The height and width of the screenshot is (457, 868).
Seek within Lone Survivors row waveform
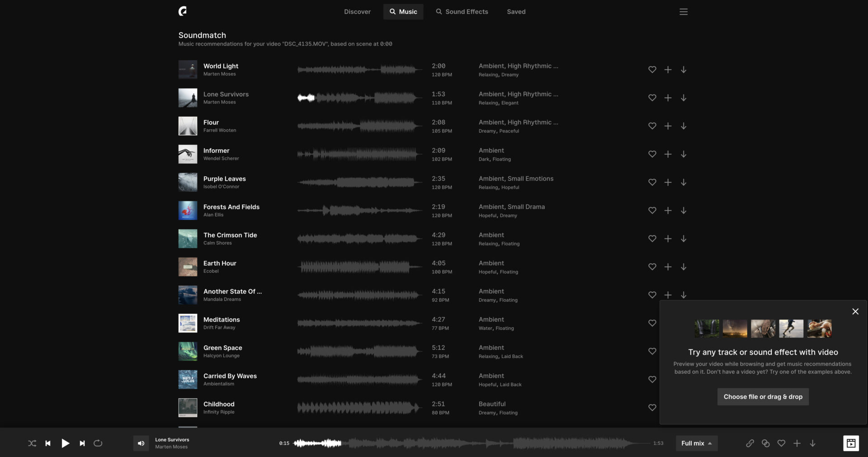pyautogui.click(x=360, y=98)
